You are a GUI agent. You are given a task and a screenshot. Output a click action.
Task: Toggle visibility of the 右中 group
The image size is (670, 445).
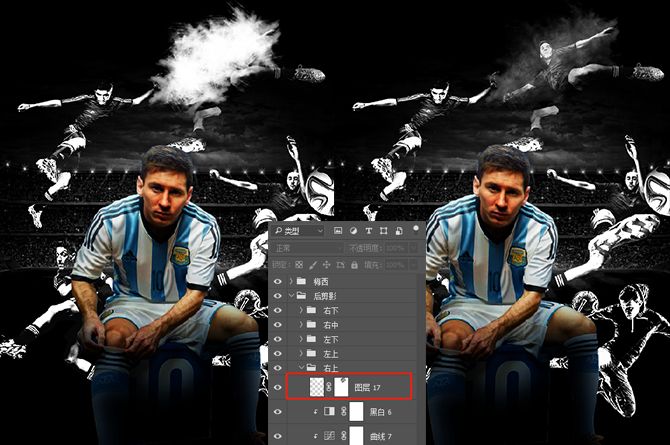(278, 325)
